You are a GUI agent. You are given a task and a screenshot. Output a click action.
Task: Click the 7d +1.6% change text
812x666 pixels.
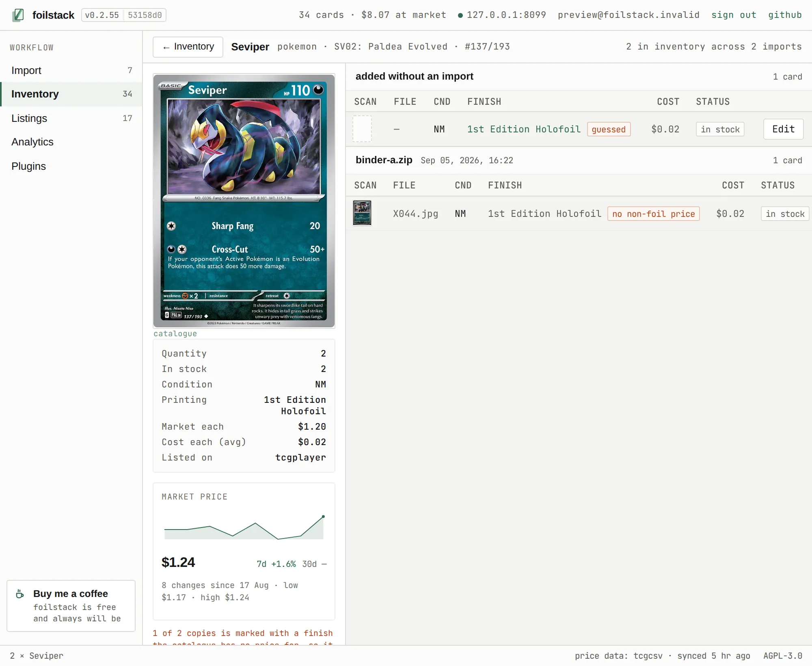pos(276,564)
